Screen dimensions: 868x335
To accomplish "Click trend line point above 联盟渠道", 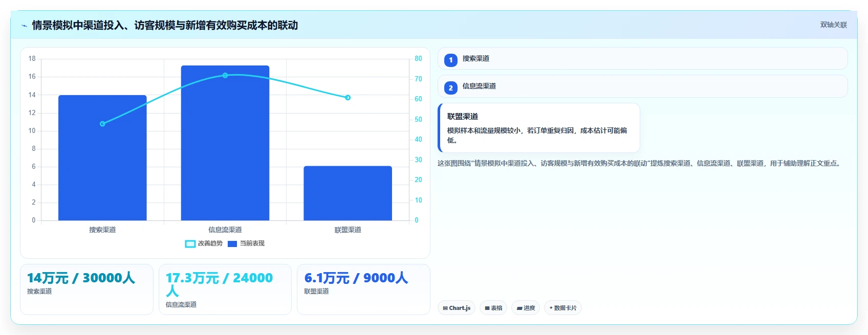I will point(348,98).
